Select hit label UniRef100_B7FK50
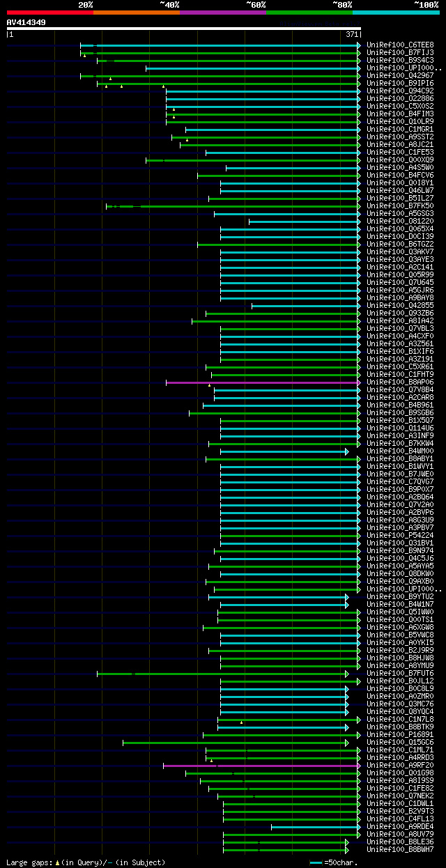Screen dimensions: 446x868 click(x=400, y=206)
